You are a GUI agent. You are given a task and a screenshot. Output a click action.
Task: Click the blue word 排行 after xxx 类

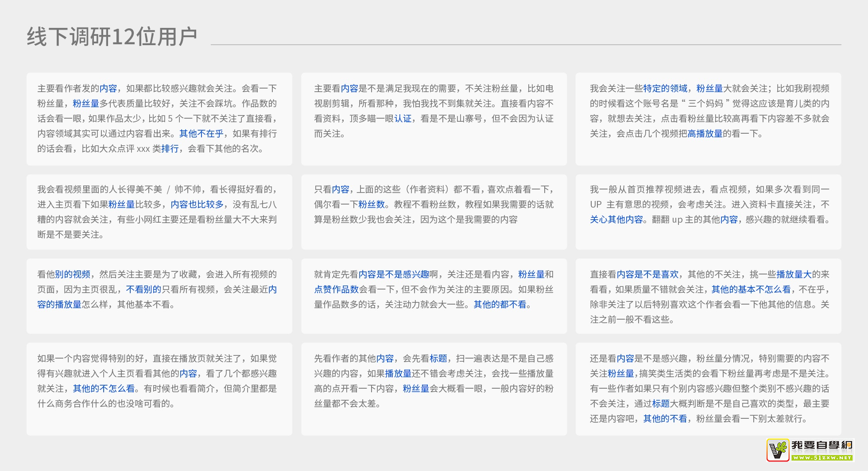(x=170, y=149)
